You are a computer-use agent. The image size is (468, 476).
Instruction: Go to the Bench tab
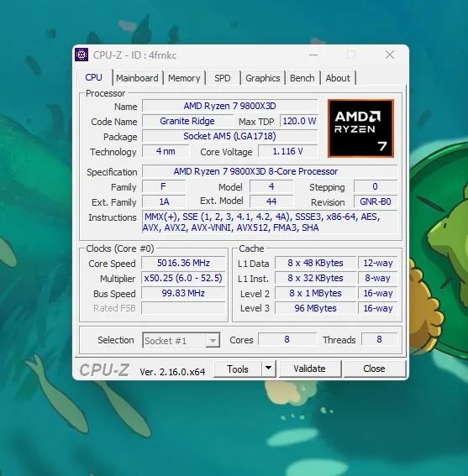pyautogui.click(x=302, y=78)
